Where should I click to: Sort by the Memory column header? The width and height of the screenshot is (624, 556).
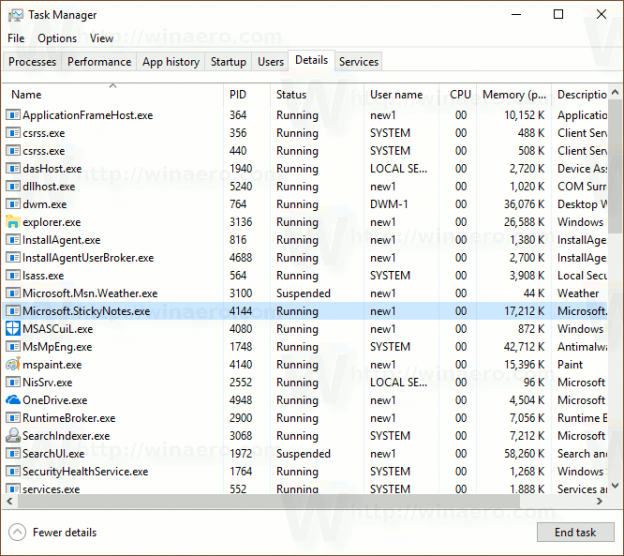pyautogui.click(x=514, y=95)
